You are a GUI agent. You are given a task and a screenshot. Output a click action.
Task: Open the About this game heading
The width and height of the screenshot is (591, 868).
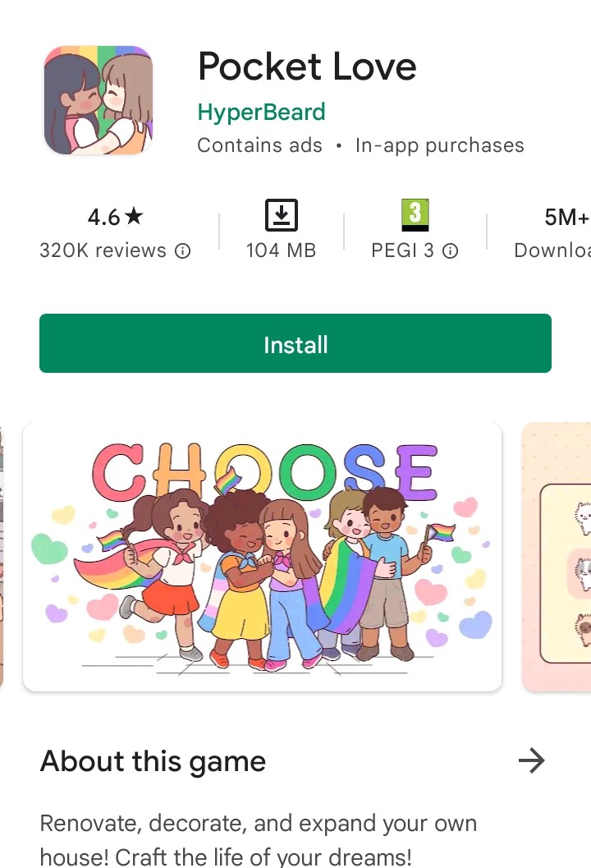point(153,761)
